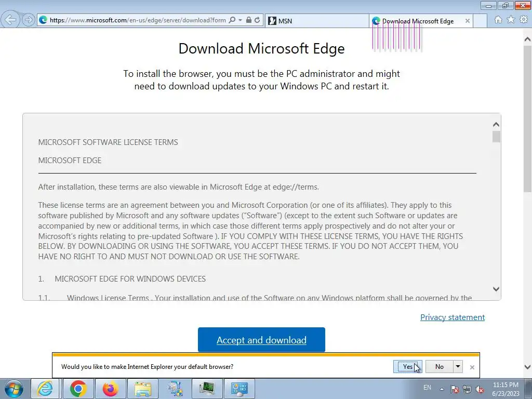
Task: Click the Edge favicon in address bar
Action: [x=43, y=20]
